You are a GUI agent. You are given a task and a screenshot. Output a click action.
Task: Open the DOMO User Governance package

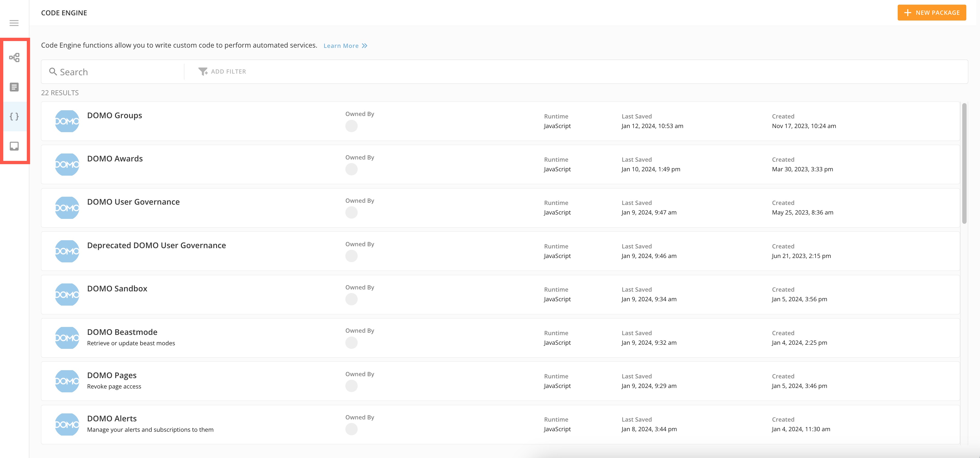(x=133, y=202)
